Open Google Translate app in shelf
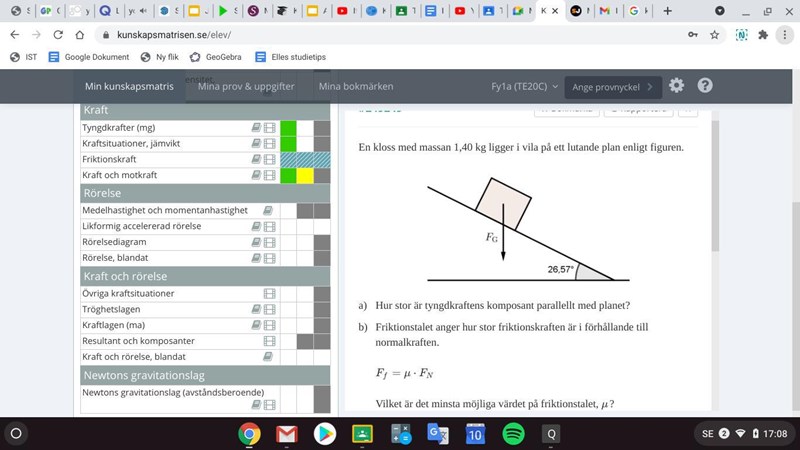 (x=437, y=434)
